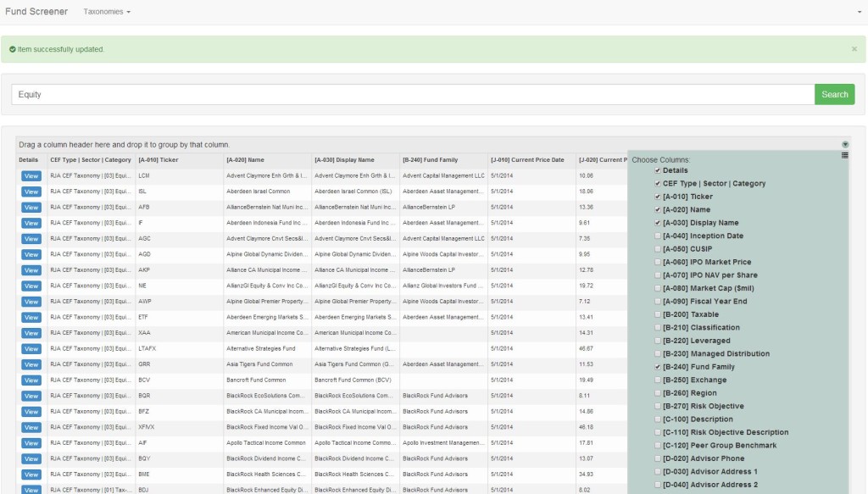Select 'Advent Capital Management LLC' in LCM row
The height and width of the screenshot is (494, 868).
click(x=443, y=176)
